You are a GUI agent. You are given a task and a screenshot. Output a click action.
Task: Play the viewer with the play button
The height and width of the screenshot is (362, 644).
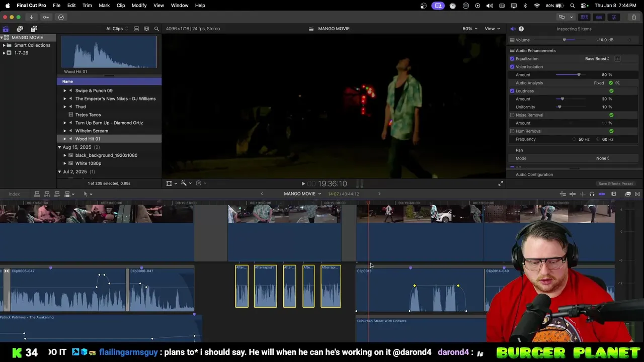point(303,184)
